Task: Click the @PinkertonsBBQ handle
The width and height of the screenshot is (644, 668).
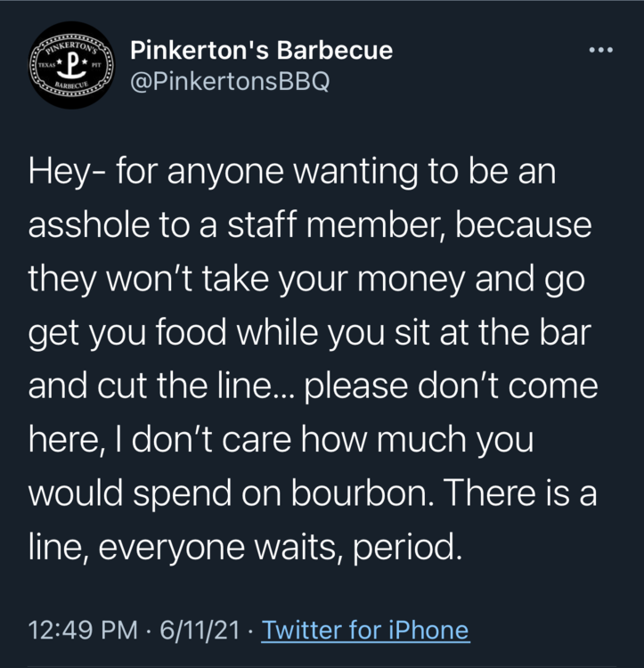Action: tap(230, 81)
